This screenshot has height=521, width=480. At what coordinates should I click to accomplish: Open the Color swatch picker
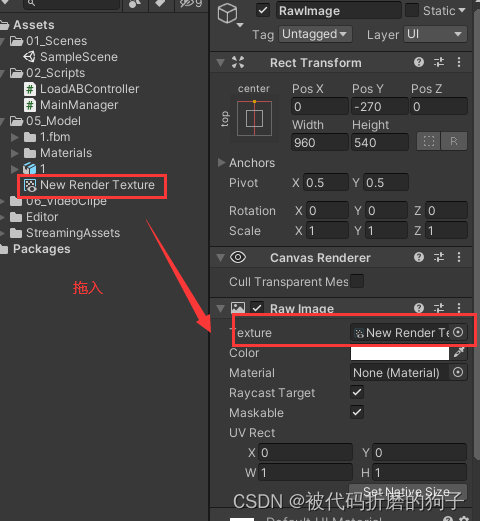tap(400, 353)
